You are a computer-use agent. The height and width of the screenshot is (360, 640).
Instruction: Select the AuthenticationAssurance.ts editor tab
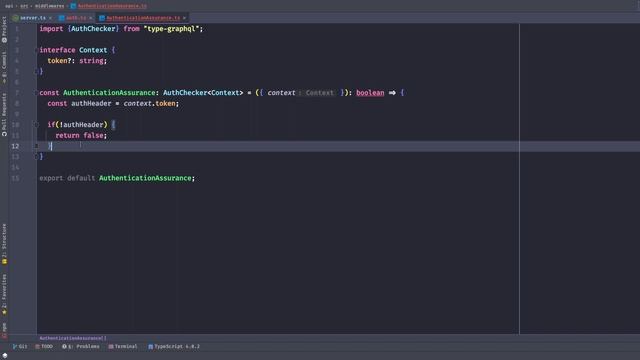click(143, 18)
